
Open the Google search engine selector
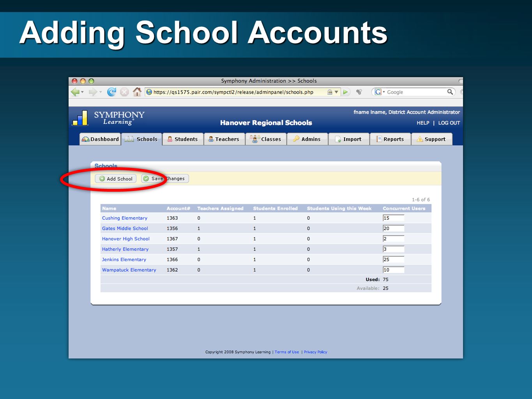point(379,92)
